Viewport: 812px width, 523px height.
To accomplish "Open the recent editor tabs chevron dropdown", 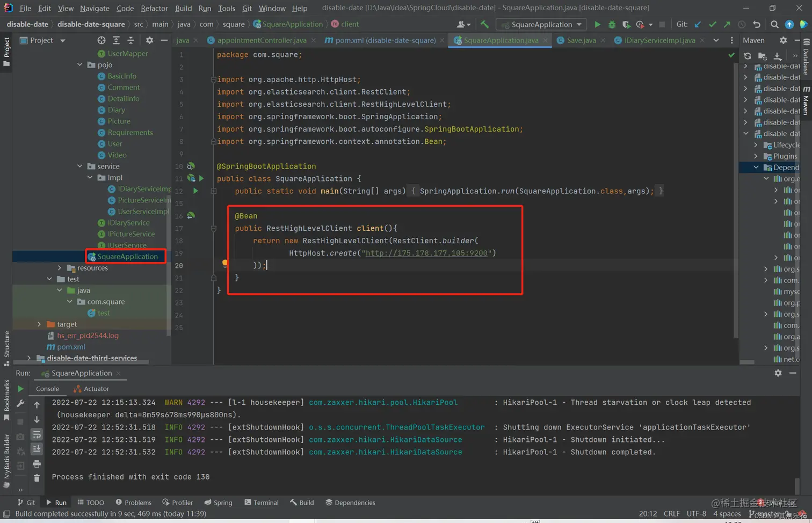I will tap(716, 40).
